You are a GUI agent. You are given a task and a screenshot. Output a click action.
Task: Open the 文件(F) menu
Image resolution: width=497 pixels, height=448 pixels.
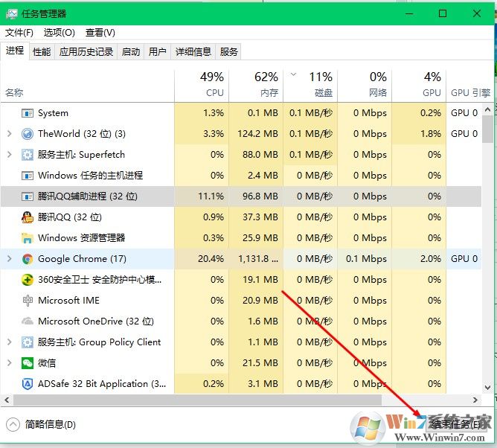pos(19,32)
